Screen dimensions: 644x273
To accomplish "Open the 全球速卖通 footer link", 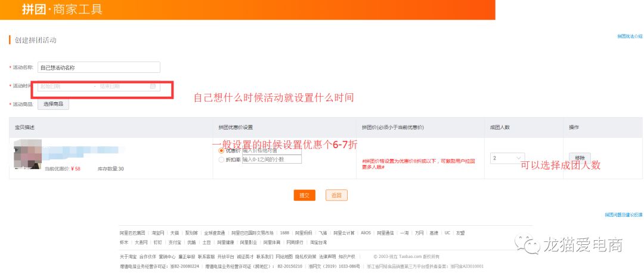I will pos(215,232).
